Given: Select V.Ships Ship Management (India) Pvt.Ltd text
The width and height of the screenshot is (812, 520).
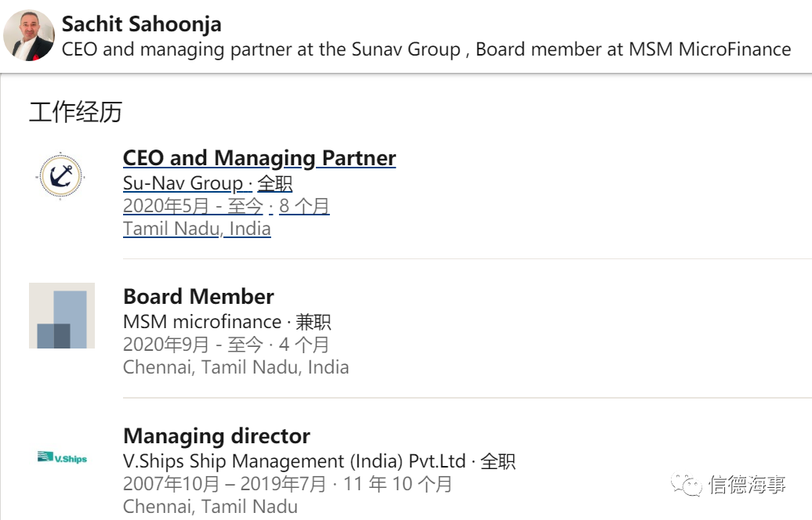Looking at the screenshot, I should [294, 460].
